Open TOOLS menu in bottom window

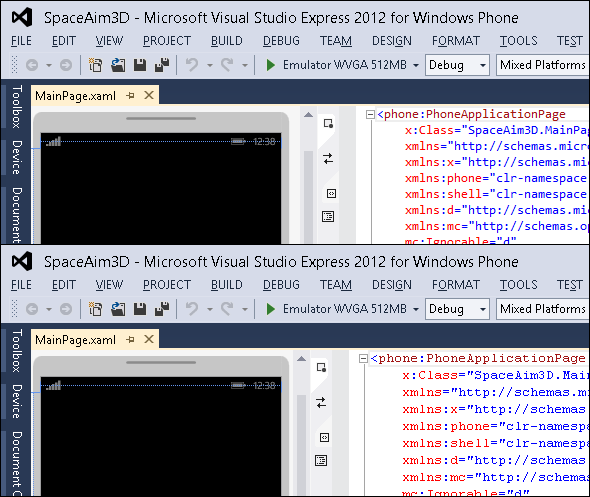pyautogui.click(x=519, y=284)
